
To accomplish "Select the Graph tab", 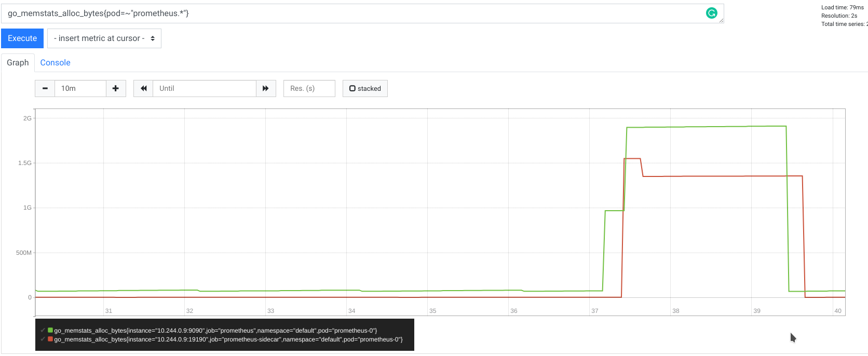I will click(x=18, y=63).
